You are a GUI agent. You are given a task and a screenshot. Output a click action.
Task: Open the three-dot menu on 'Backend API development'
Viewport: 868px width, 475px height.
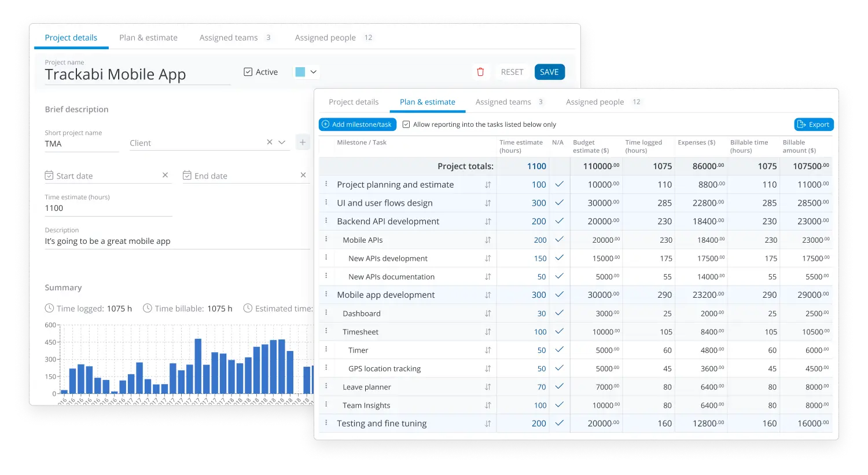[326, 221]
